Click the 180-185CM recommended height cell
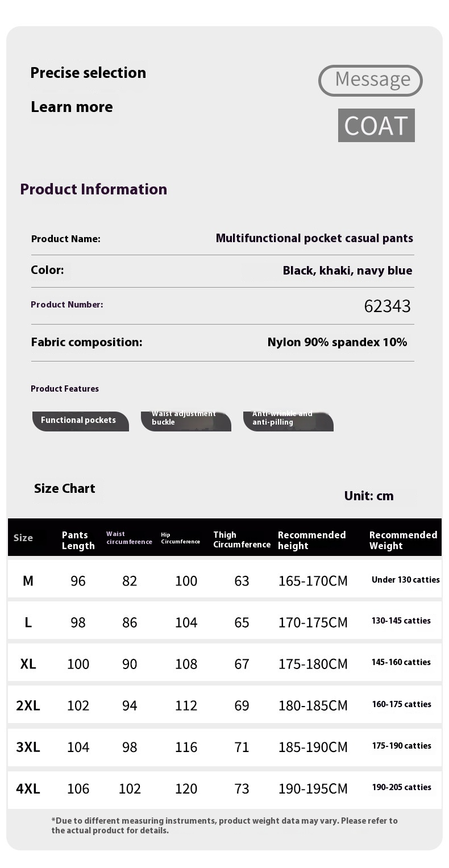This screenshot has height=868, width=449. tap(313, 705)
